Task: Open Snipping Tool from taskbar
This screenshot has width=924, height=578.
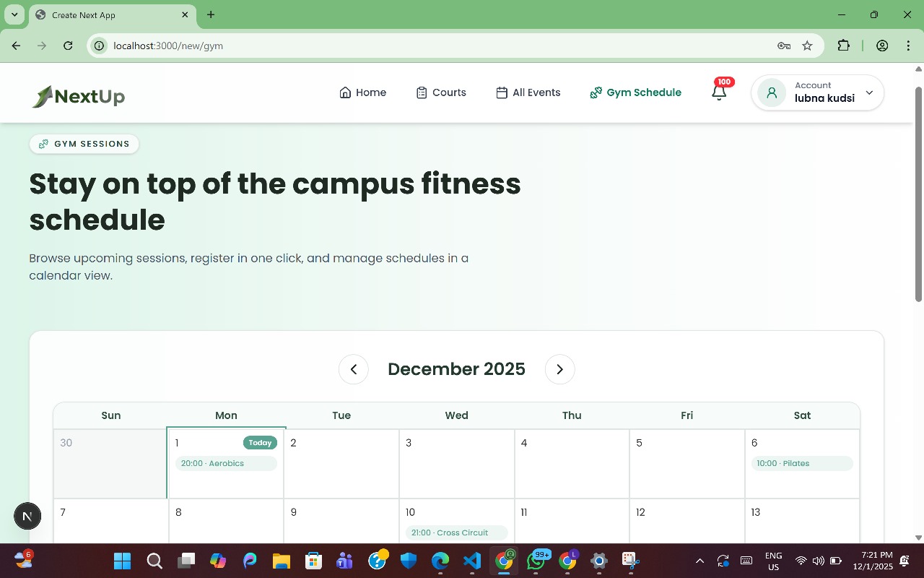Action: pyautogui.click(x=630, y=561)
